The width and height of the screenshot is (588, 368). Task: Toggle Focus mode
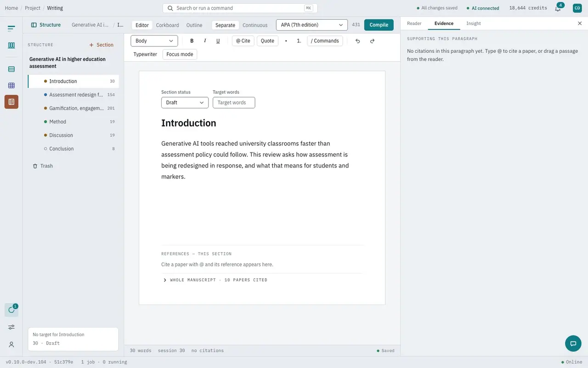180,54
